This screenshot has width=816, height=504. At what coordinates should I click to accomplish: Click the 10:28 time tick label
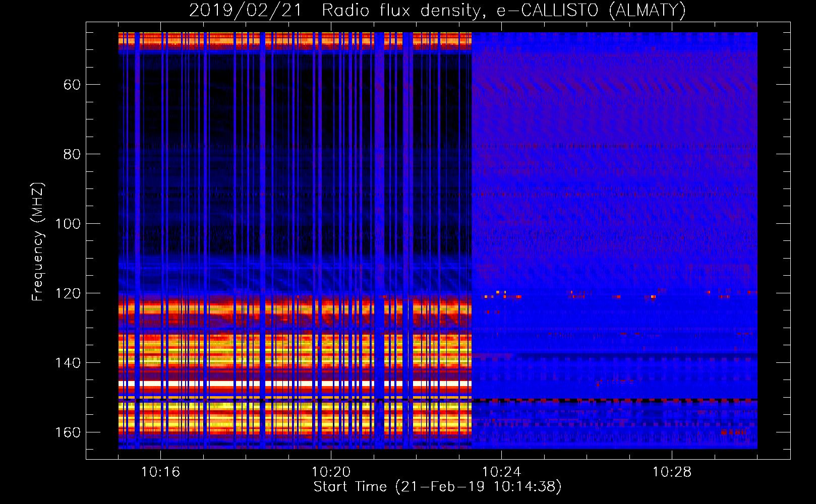coord(672,472)
